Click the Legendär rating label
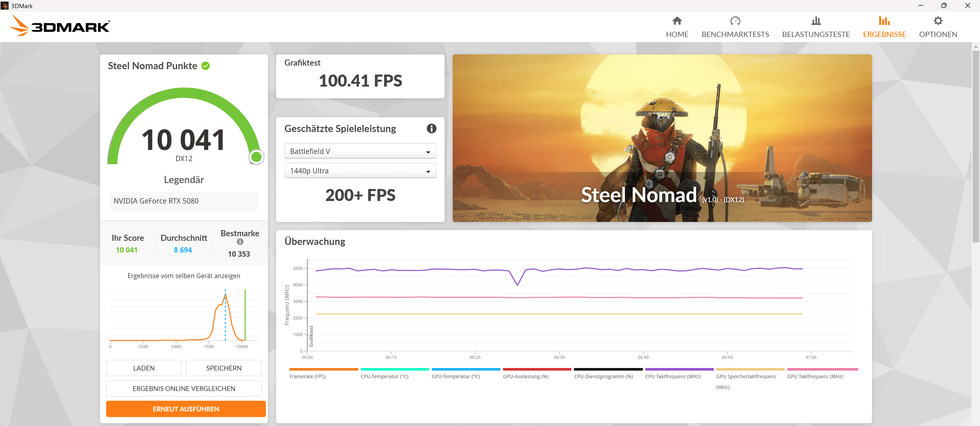 click(x=184, y=180)
